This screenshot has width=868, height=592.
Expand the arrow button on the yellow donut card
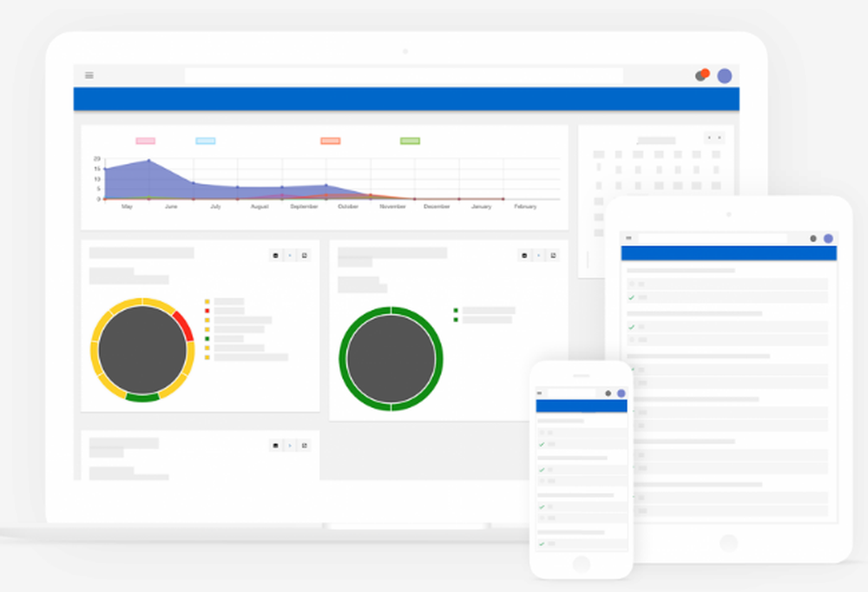290,255
